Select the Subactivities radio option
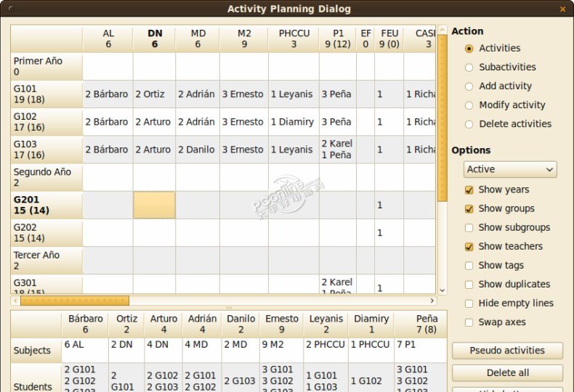 469,68
